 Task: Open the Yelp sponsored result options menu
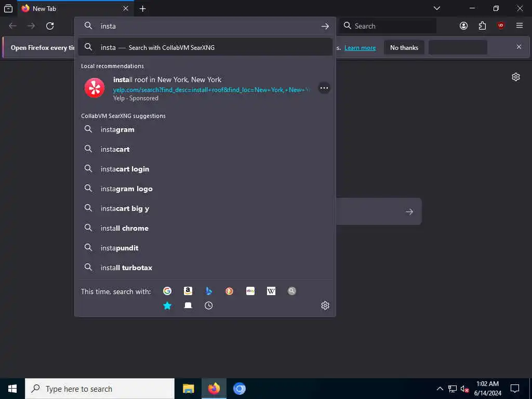click(x=324, y=88)
